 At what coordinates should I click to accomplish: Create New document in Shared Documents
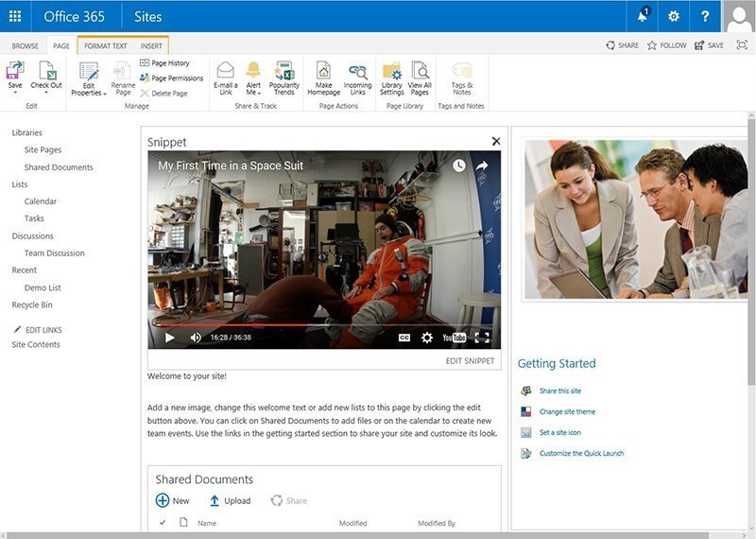pos(173,500)
